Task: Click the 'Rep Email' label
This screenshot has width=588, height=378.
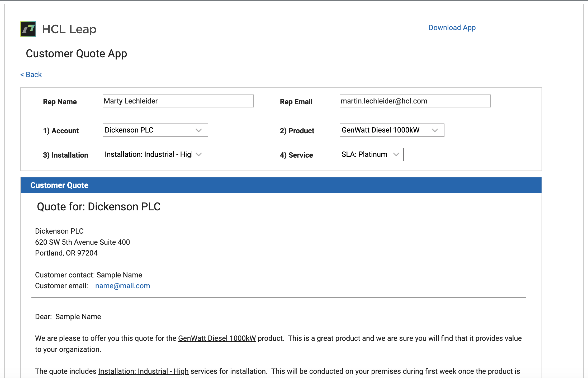Action: tap(296, 102)
